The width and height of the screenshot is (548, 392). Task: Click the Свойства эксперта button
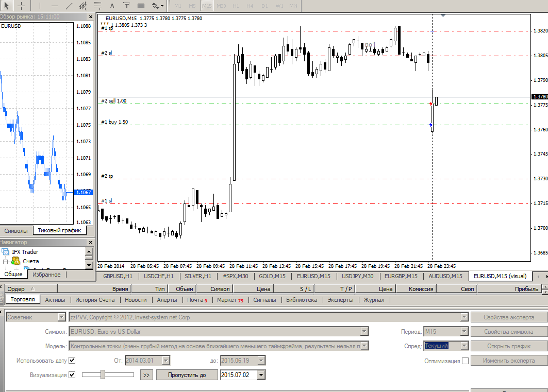tap(509, 317)
